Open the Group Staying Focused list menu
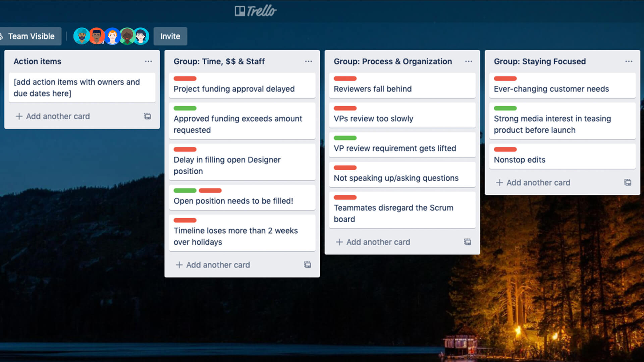The width and height of the screenshot is (644, 362). tap(629, 61)
